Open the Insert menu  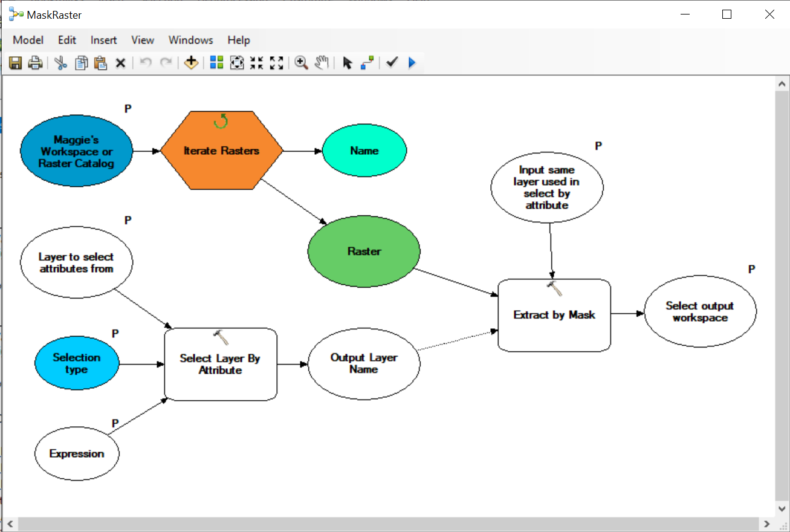click(103, 40)
